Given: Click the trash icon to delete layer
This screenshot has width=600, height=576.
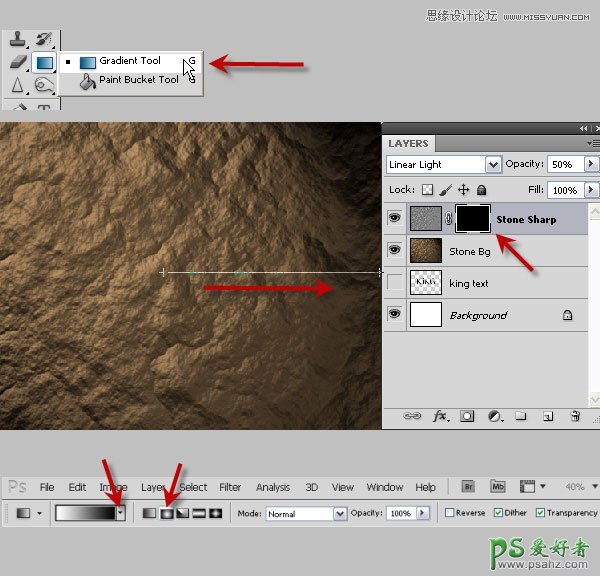Looking at the screenshot, I should [x=574, y=415].
